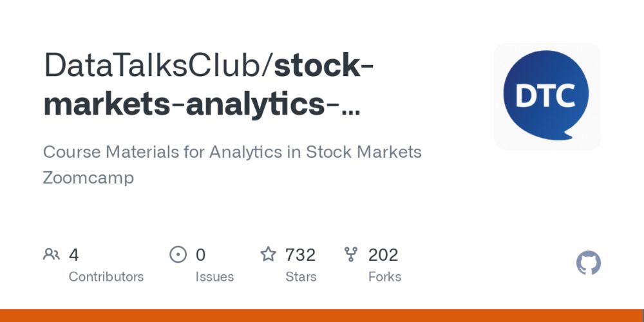Click the word Zoomcamp in description
The height and width of the screenshot is (322, 644).
[88, 178]
